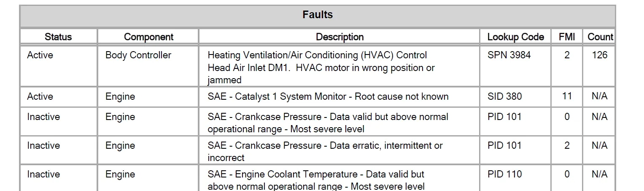The height and width of the screenshot is (191, 644).
Task: Select the Inactive status of PID 110 row
Action: click(x=43, y=174)
